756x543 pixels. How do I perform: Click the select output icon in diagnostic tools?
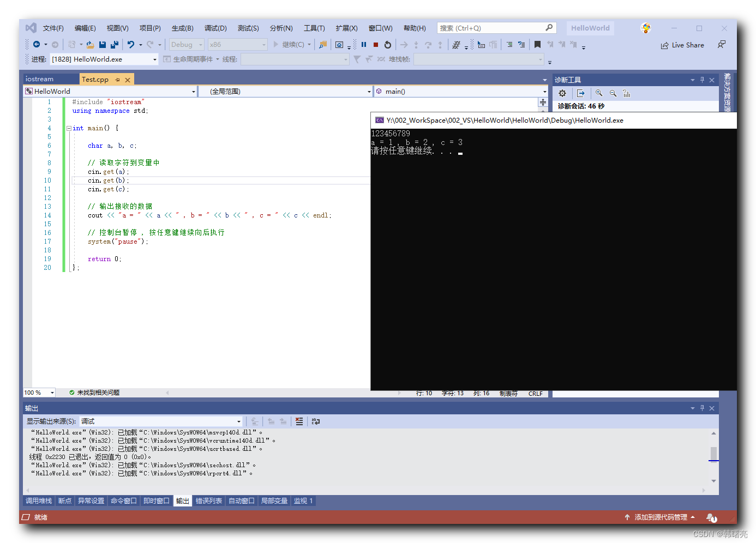click(x=581, y=93)
